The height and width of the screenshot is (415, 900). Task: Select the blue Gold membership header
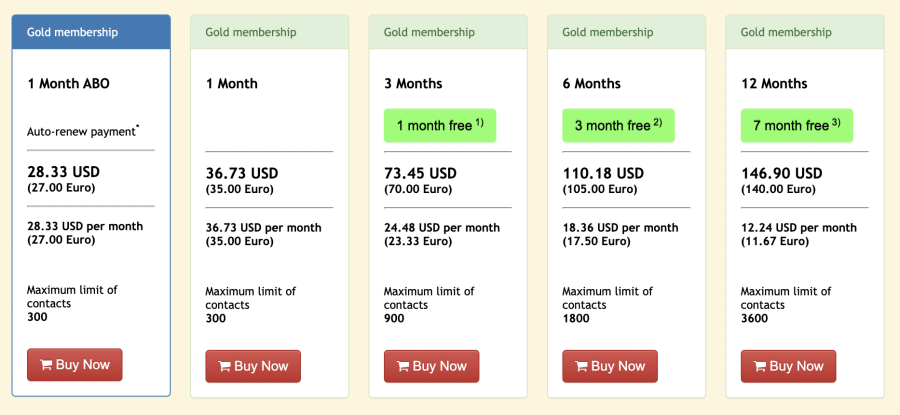point(91,32)
